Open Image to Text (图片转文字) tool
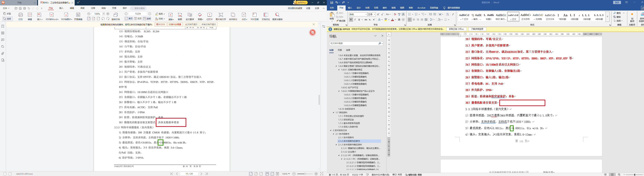Image resolution: width=644 pixels, height=176 pixels. pyautogui.click(x=221, y=16)
